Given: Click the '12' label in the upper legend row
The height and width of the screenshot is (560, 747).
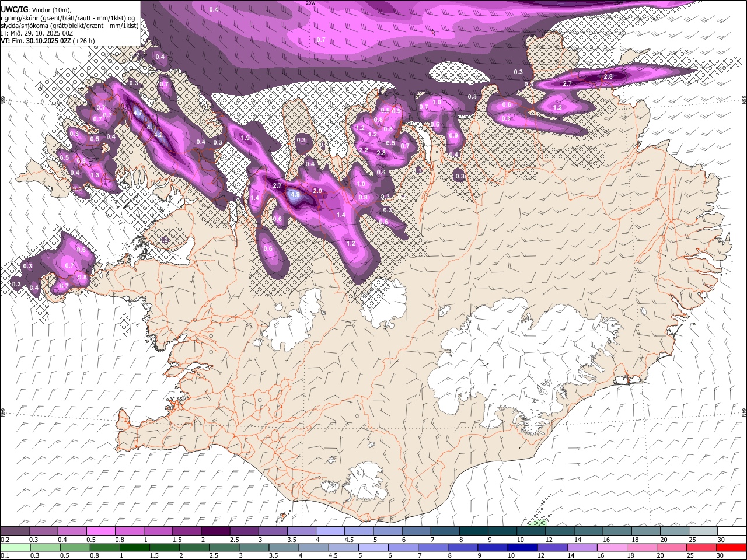Looking at the screenshot, I should (548, 540).
